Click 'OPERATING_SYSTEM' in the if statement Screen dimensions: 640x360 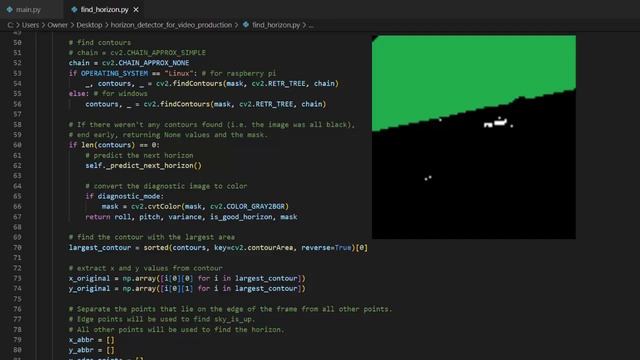click(x=114, y=73)
